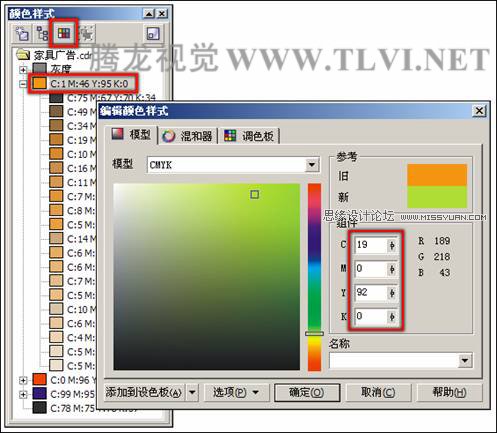This screenshot has width=497, height=433.
Task: Roll up the 颜色样式 docker
Action: [149, 14]
